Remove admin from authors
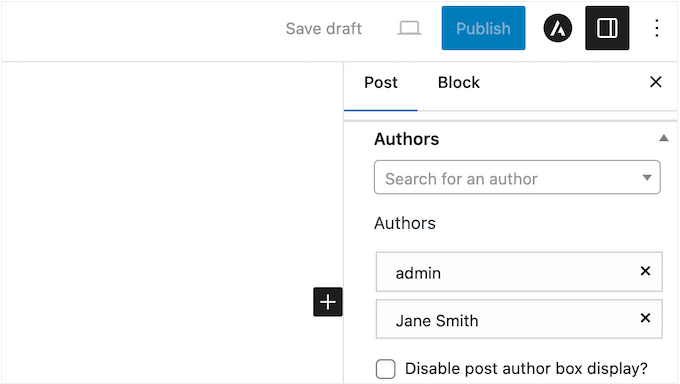This screenshot has width=680, height=384. (645, 271)
